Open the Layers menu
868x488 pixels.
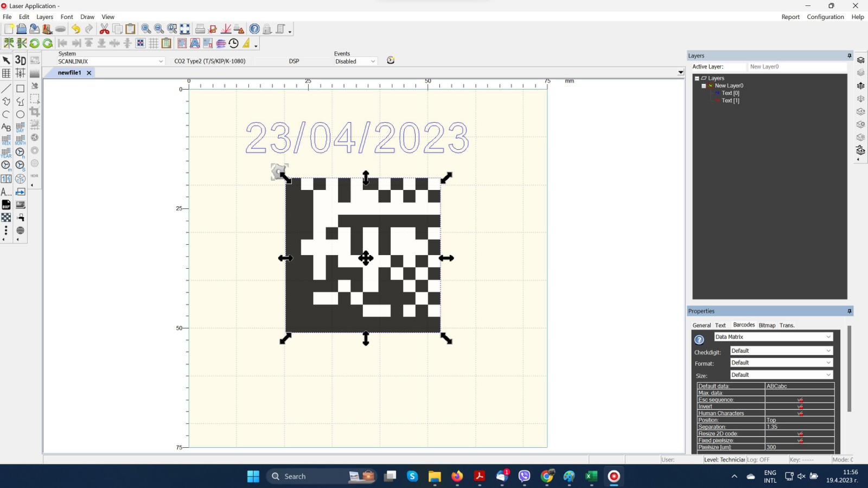(x=44, y=17)
